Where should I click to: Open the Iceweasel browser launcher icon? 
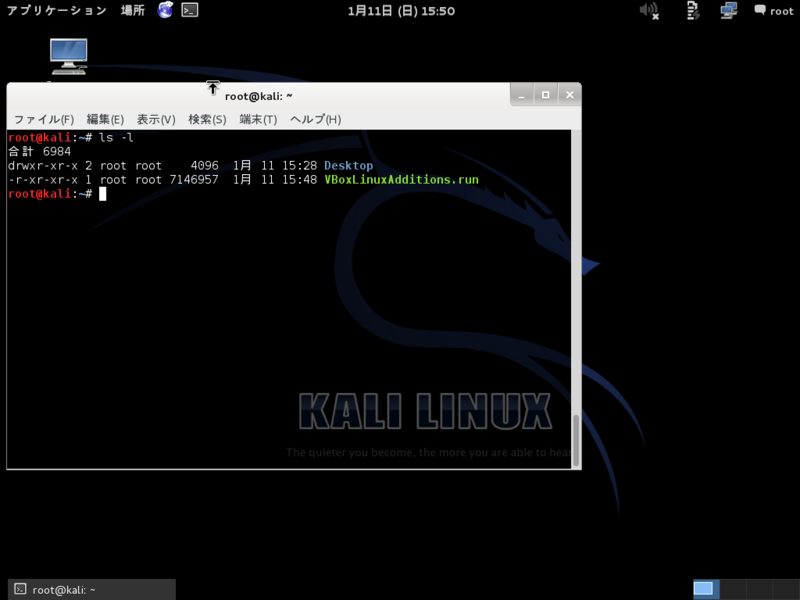coord(165,10)
